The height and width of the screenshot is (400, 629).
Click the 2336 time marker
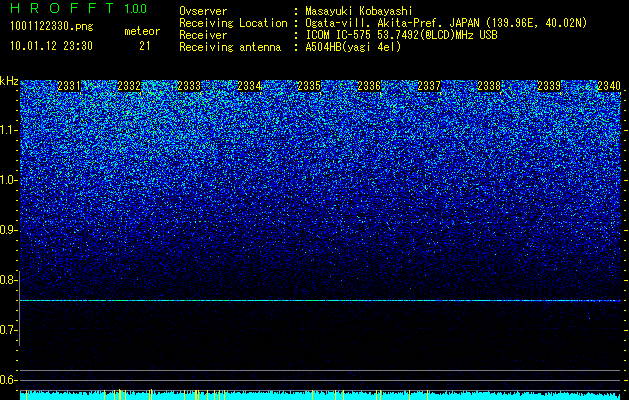369,86
